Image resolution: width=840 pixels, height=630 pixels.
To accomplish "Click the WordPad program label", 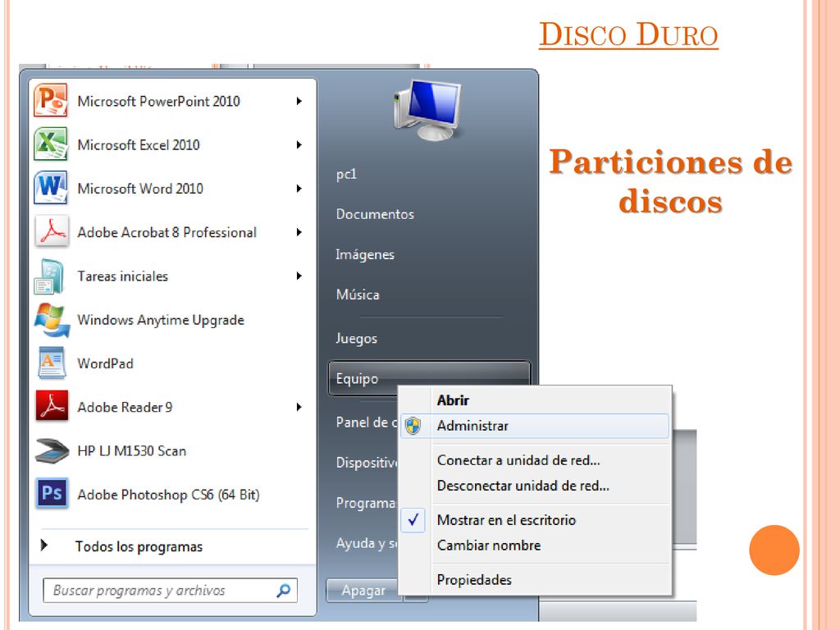I will (x=106, y=363).
